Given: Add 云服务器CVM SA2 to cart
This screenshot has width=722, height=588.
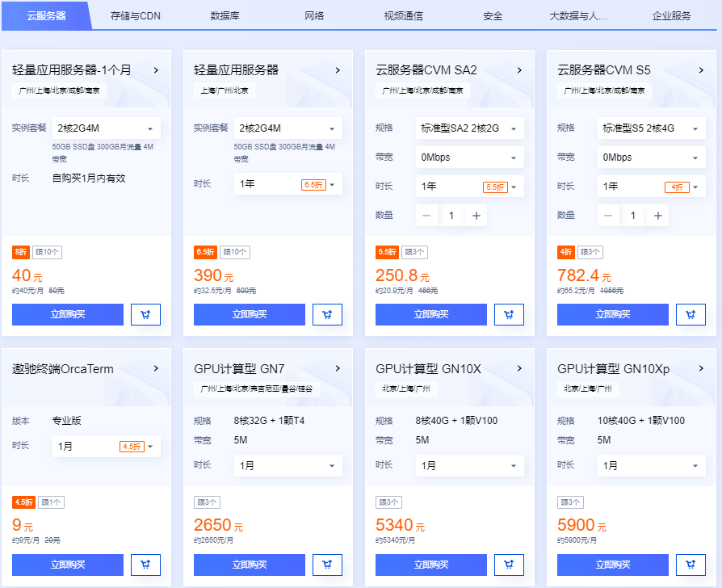Looking at the screenshot, I should click(x=509, y=314).
